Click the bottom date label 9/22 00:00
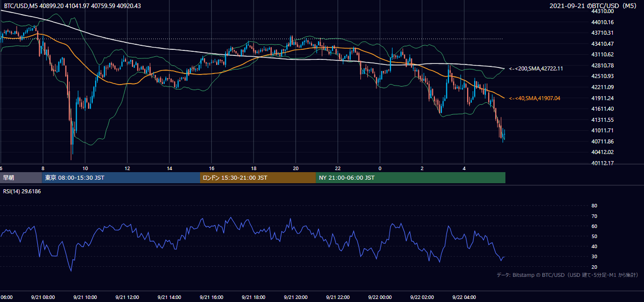 [380, 297]
